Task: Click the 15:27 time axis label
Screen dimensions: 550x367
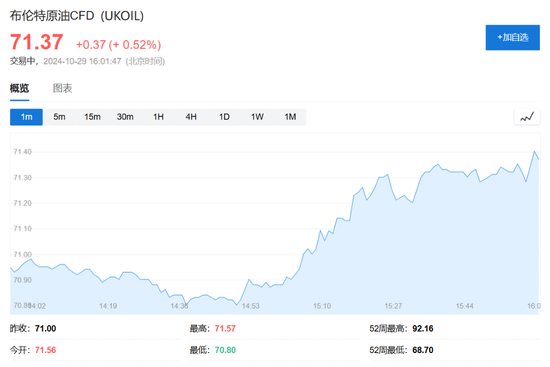Action: pos(393,306)
